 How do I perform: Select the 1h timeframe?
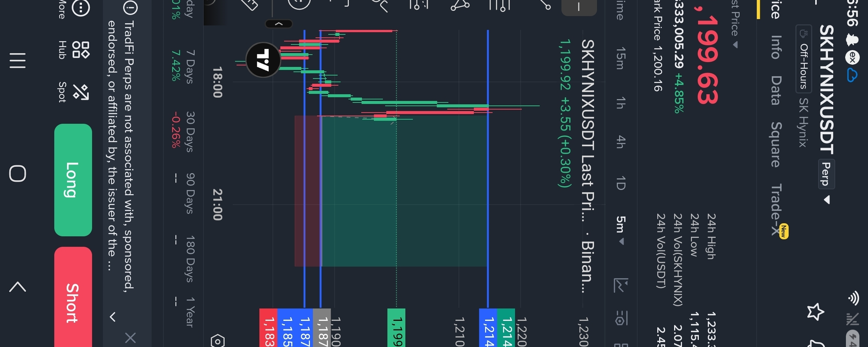620,102
